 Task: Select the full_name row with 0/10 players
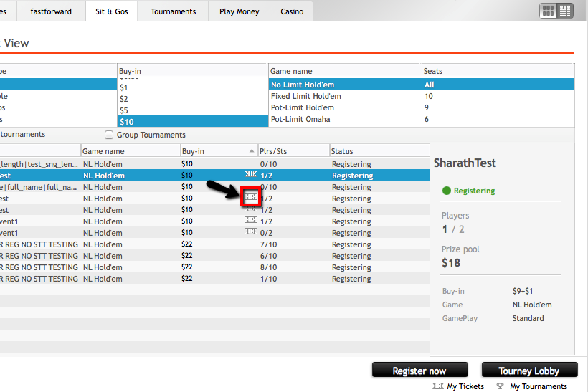[214, 186]
